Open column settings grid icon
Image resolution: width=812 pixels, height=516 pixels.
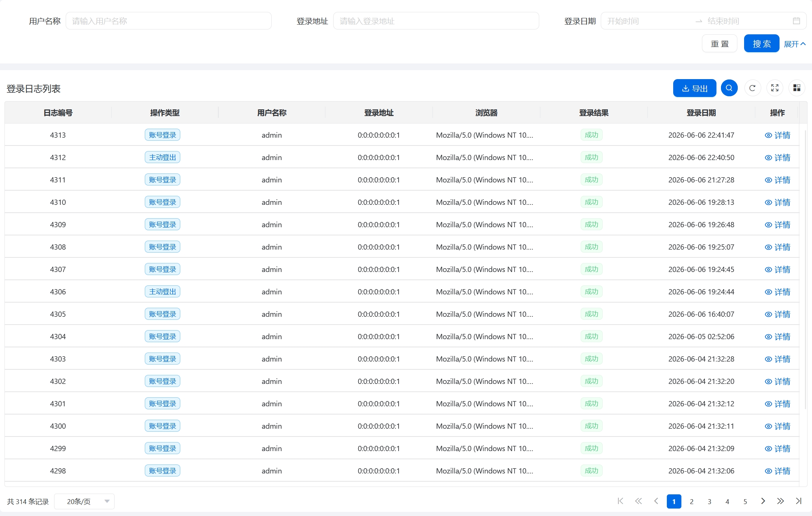pyautogui.click(x=797, y=88)
